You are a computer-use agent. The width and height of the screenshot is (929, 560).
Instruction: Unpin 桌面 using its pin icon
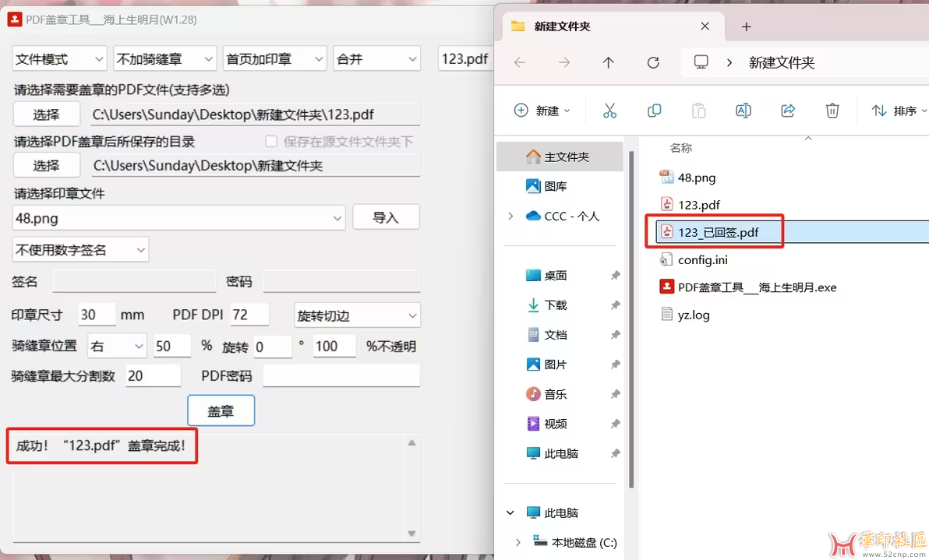(x=616, y=275)
